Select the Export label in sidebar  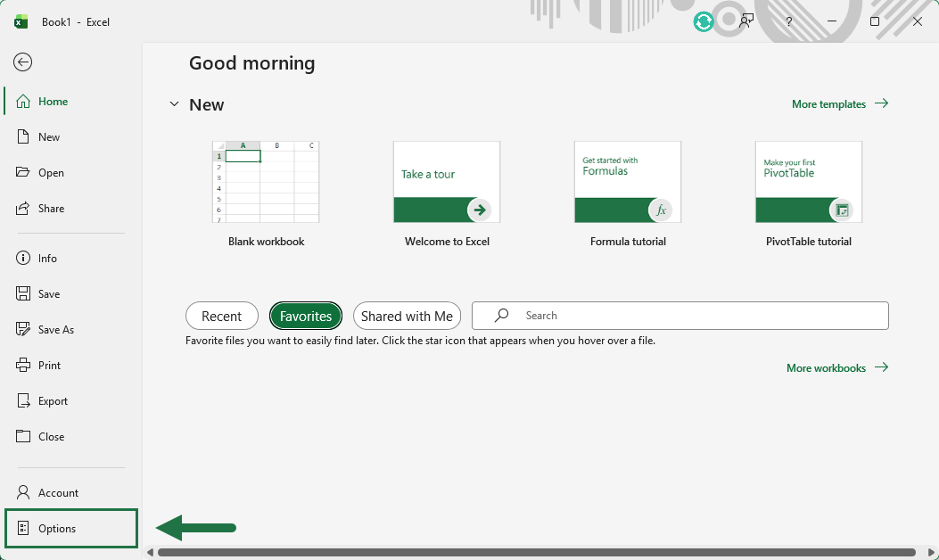click(53, 401)
